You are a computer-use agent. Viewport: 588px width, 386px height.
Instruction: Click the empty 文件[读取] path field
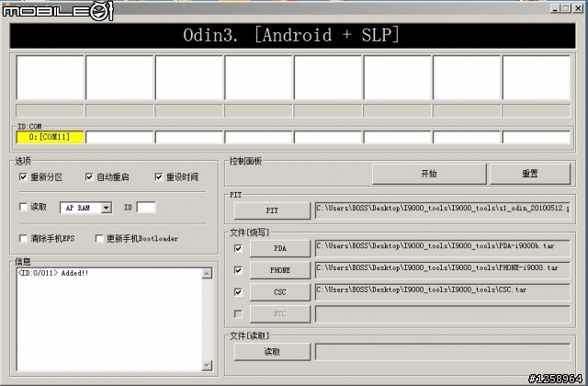(443, 351)
